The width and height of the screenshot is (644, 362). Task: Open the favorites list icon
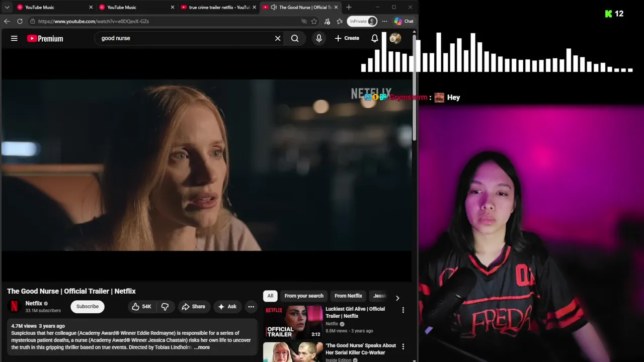(x=340, y=21)
